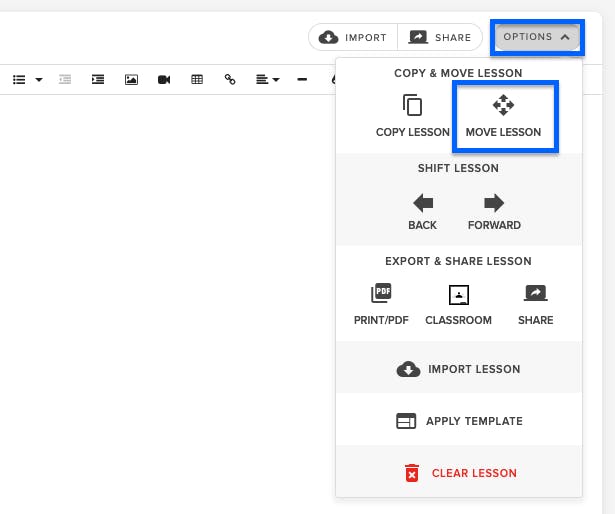Insert a video with the camera icon

click(164, 80)
